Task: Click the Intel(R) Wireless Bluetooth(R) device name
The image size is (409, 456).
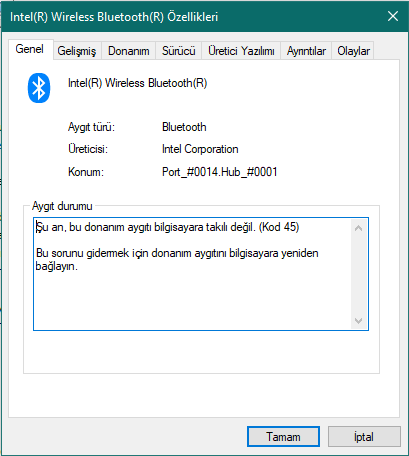Action: pyautogui.click(x=138, y=83)
